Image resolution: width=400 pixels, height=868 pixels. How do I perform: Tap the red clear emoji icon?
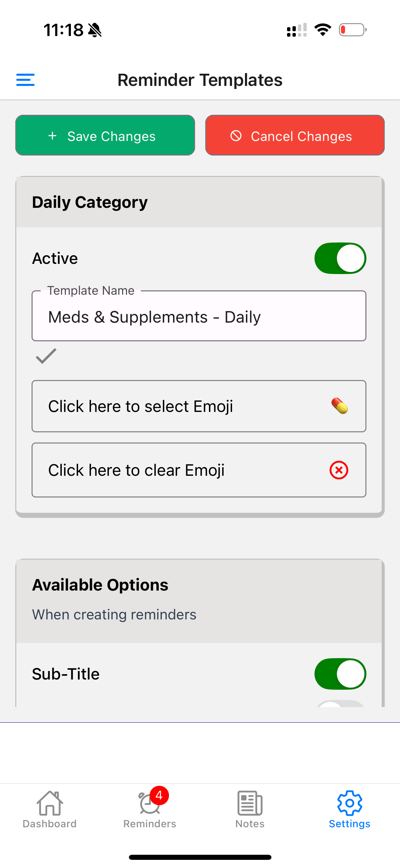tap(339, 470)
